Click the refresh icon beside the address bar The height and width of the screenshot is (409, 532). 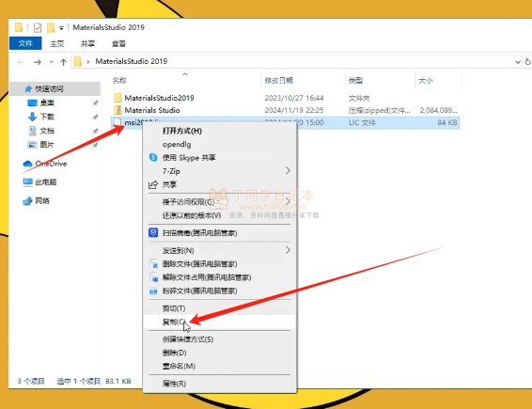pos(527,62)
